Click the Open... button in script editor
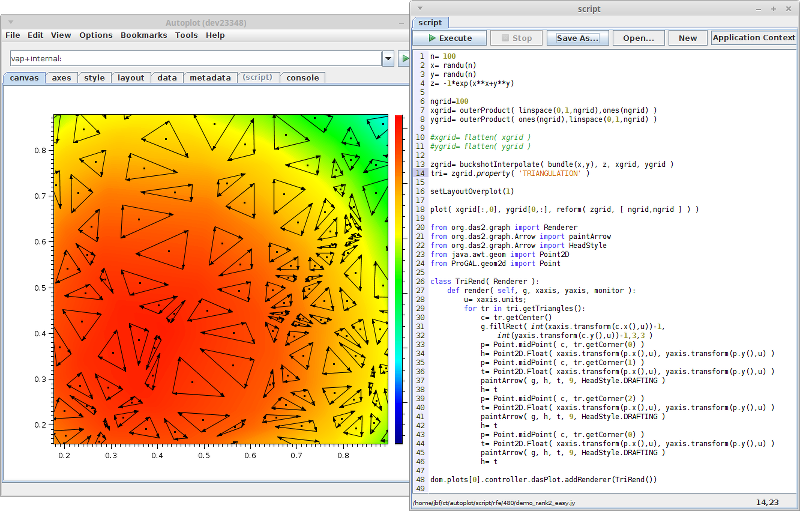 tap(638, 38)
